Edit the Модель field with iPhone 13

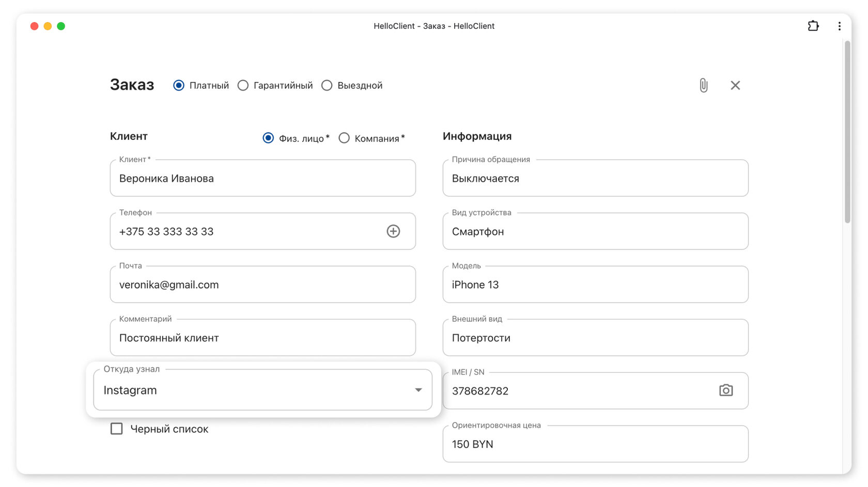pyautogui.click(x=595, y=285)
